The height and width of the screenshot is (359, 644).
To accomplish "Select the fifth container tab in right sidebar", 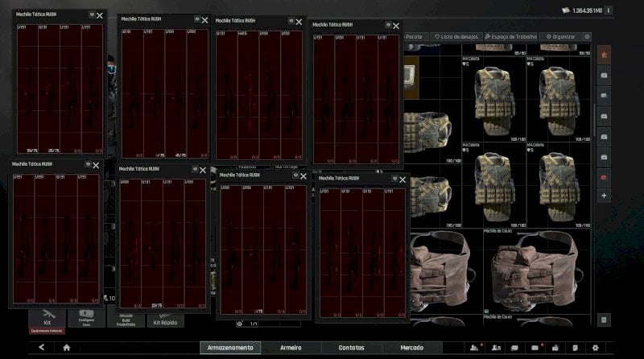I will [x=604, y=157].
